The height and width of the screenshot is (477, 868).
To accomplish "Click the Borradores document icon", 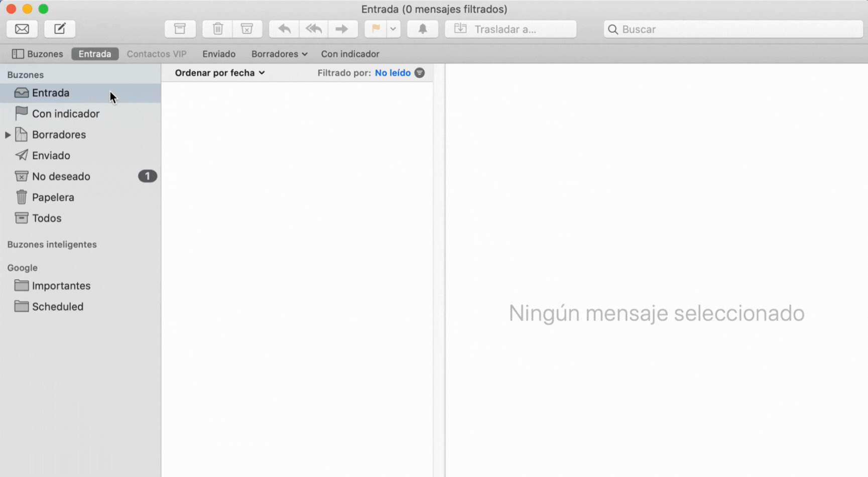I will pos(21,134).
